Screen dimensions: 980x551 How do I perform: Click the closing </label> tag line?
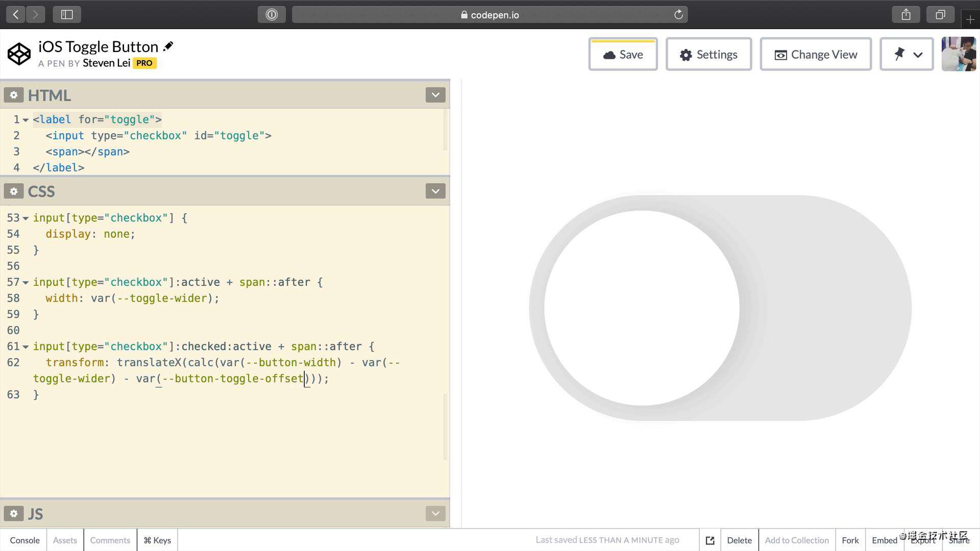click(59, 168)
